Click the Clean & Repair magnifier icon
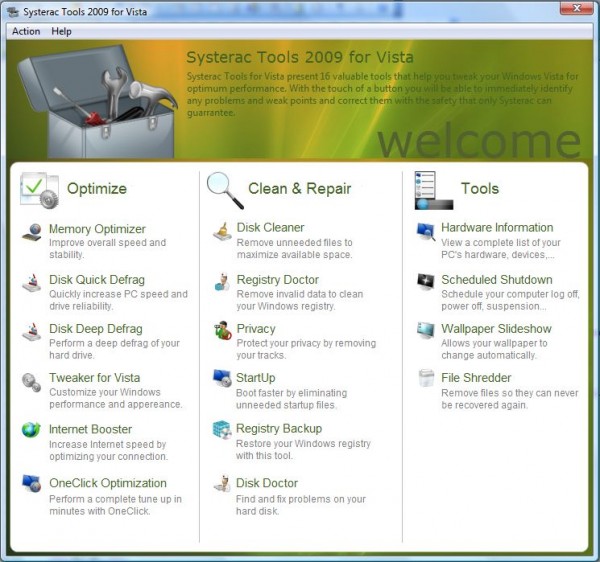 225,191
